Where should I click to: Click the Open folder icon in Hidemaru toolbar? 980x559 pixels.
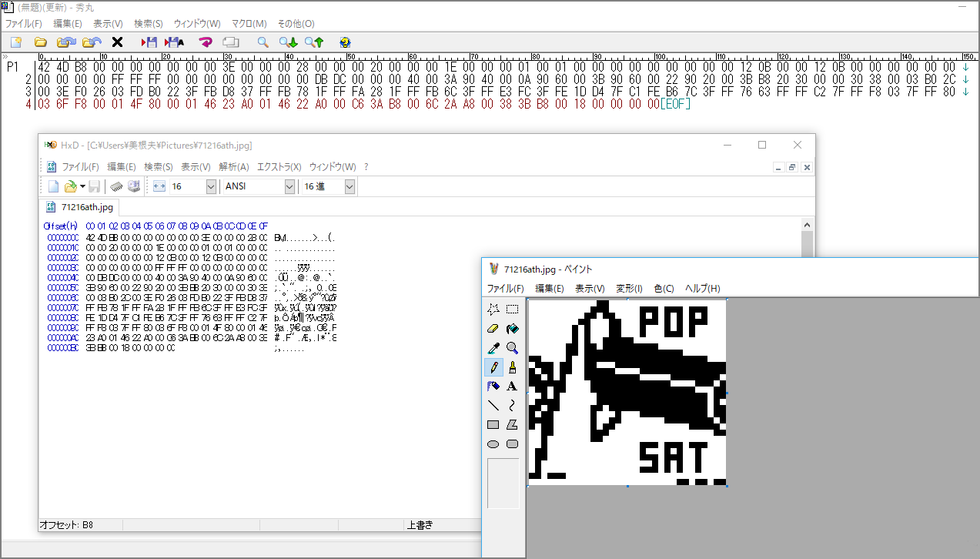pyautogui.click(x=41, y=42)
